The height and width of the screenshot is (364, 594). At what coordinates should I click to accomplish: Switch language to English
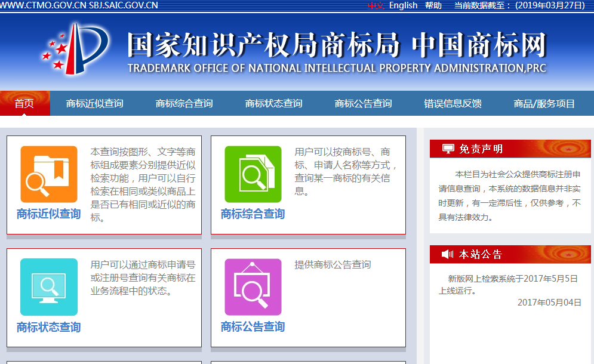403,5
